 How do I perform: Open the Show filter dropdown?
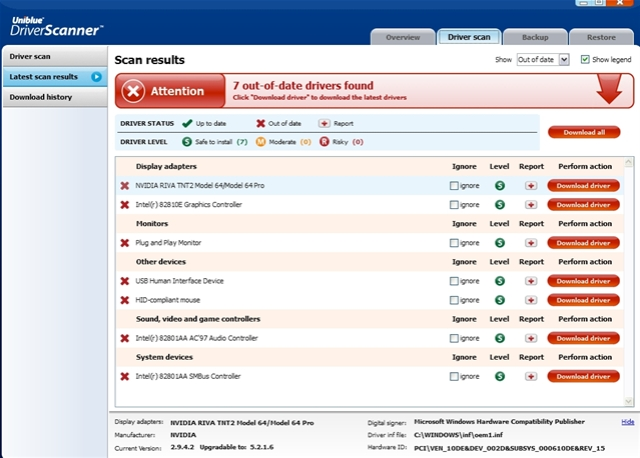coord(543,60)
